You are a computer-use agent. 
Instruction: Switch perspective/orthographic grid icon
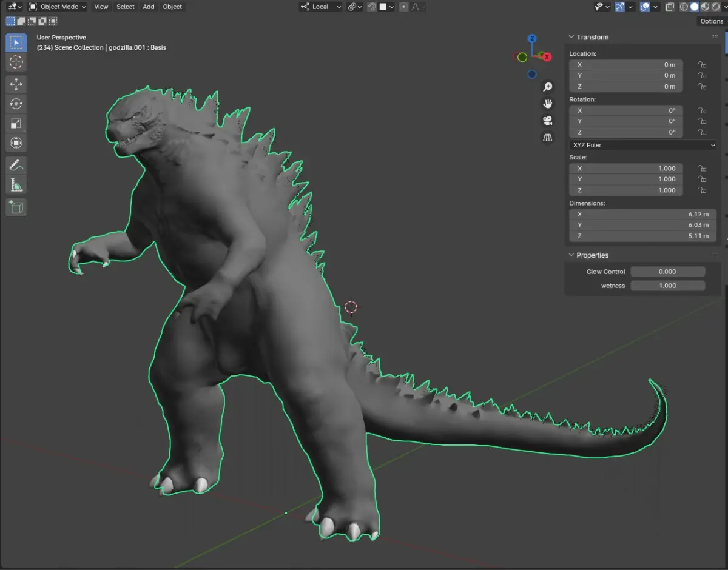[548, 138]
